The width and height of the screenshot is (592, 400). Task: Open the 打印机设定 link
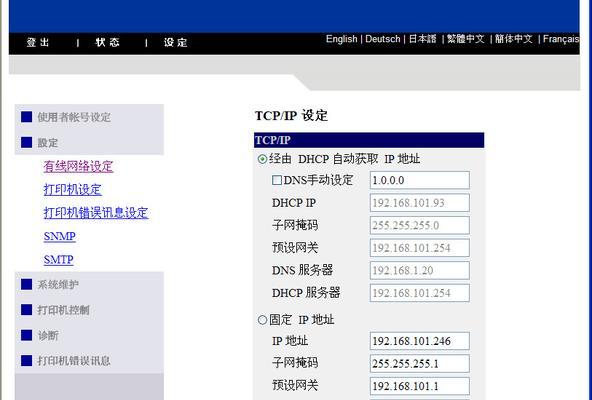click(72, 190)
